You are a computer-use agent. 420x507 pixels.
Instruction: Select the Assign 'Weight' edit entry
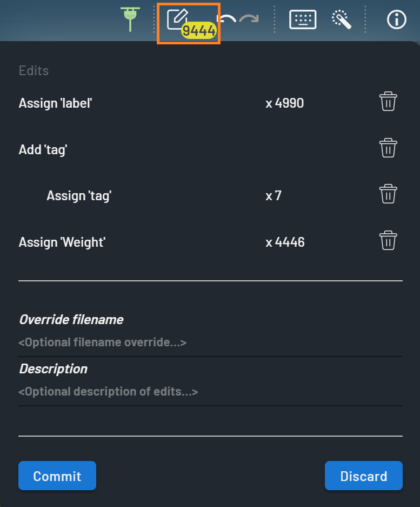tap(62, 242)
